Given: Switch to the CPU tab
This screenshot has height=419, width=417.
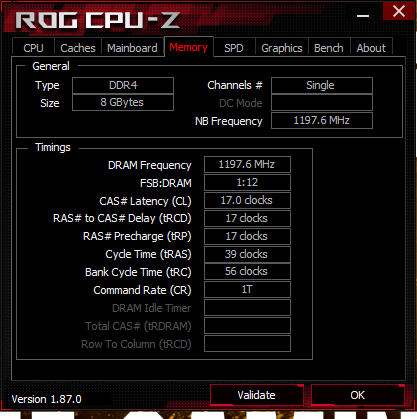Looking at the screenshot, I should (33, 48).
